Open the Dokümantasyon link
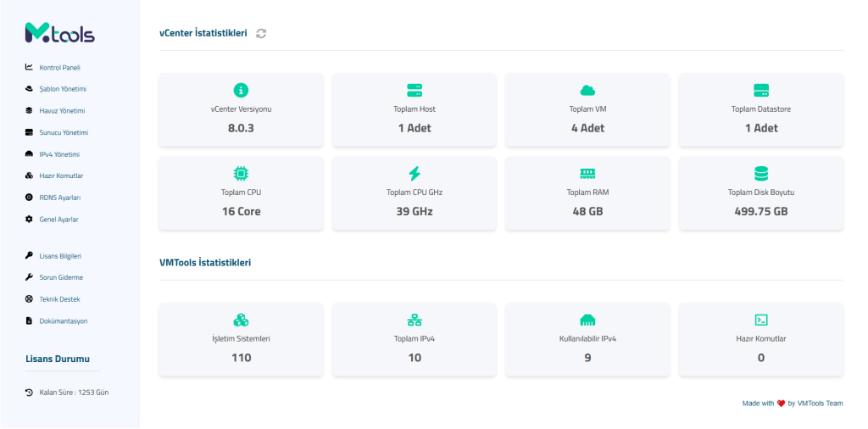The height and width of the screenshot is (429, 868). coord(63,320)
